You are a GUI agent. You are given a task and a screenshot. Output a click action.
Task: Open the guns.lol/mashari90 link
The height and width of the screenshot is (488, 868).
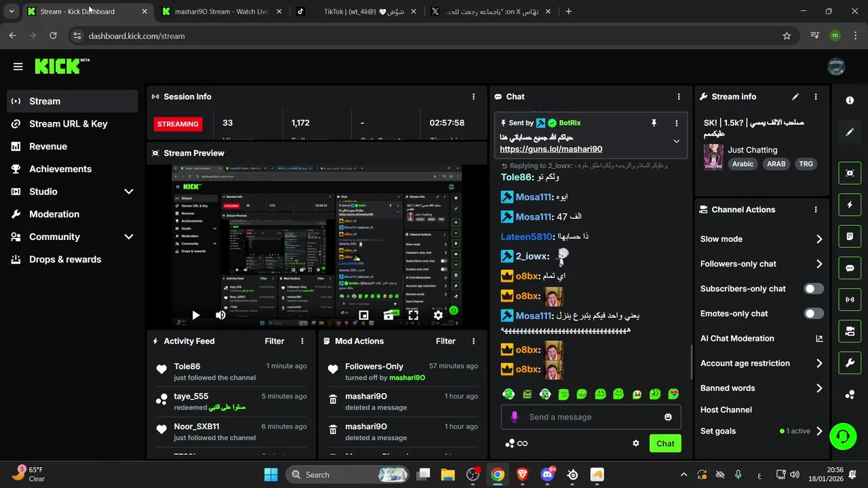(x=551, y=149)
